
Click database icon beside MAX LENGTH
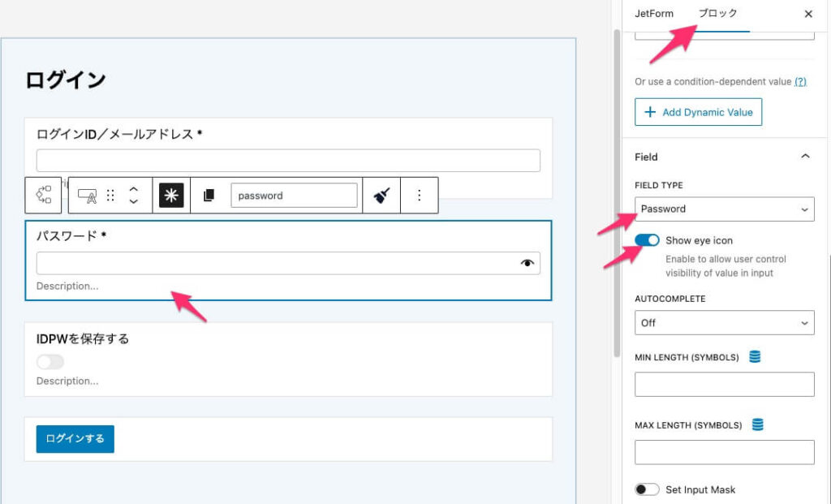(758, 424)
